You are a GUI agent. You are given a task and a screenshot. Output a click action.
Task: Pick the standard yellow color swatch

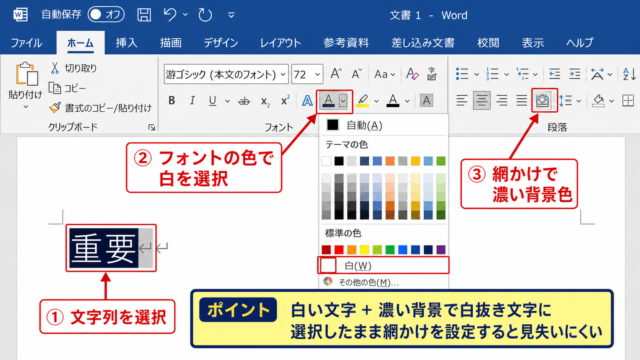click(x=364, y=249)
